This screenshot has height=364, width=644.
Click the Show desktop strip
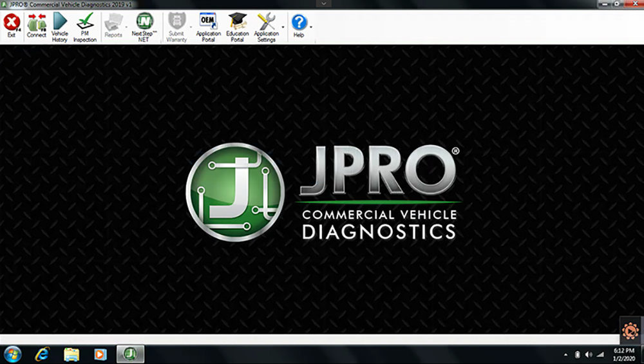coord(641,354)
